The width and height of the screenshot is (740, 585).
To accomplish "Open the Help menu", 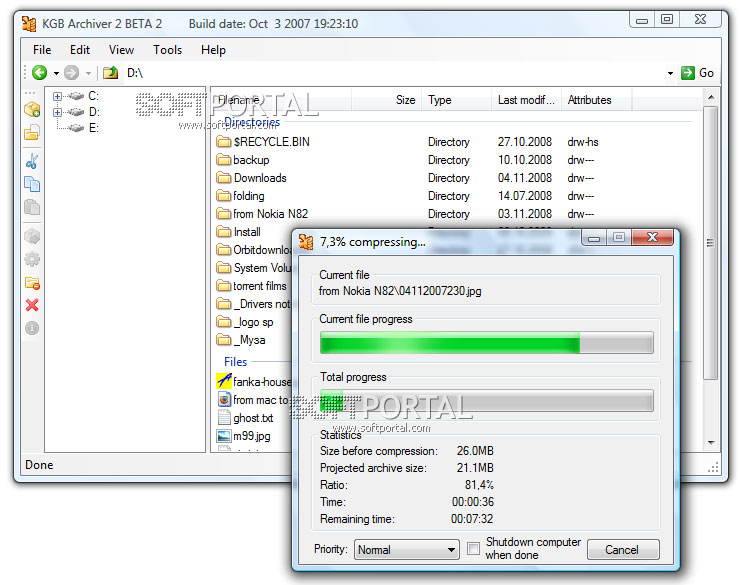I will pyautogui.click(x=213, y=50).
